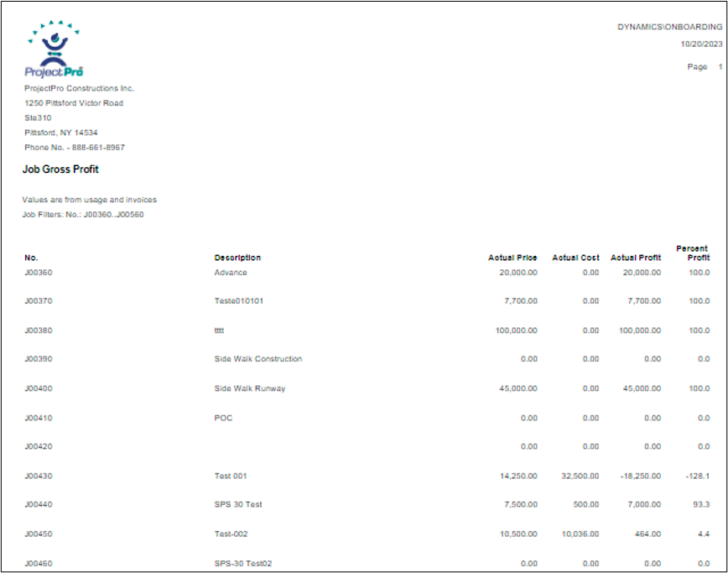Click the 93.3 percent profit value
The height and width of the screenshot is (573, 728).
click(x=699, y=504)
